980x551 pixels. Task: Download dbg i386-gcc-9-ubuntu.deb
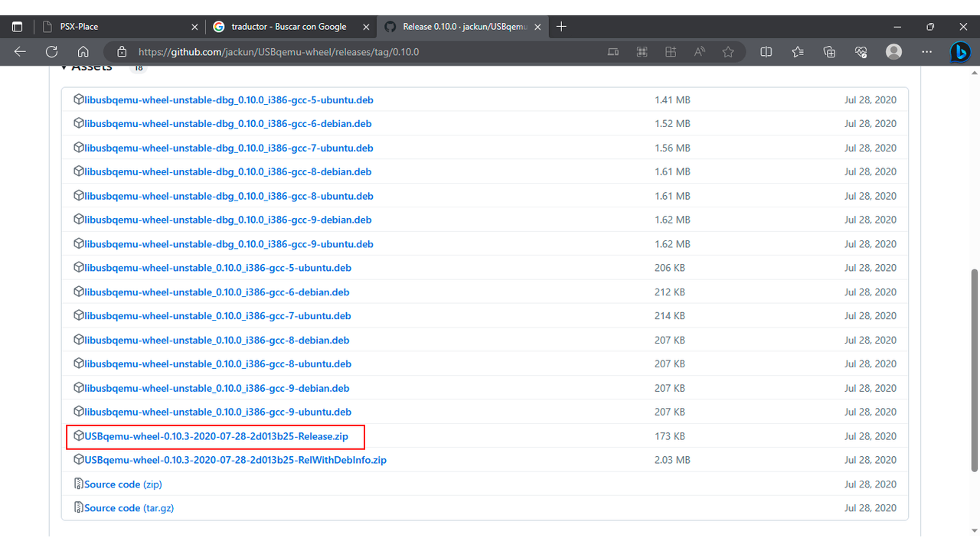click(x=229, y=244)
